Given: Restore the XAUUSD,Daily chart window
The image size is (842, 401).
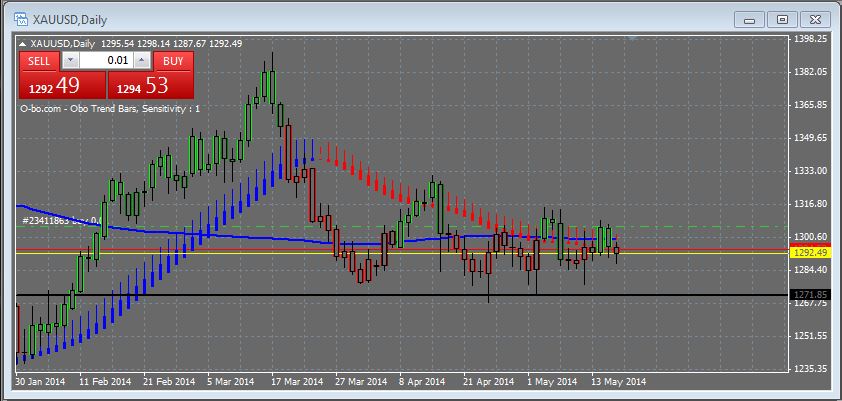Looking at the screenshot, I should click(782, 18).
